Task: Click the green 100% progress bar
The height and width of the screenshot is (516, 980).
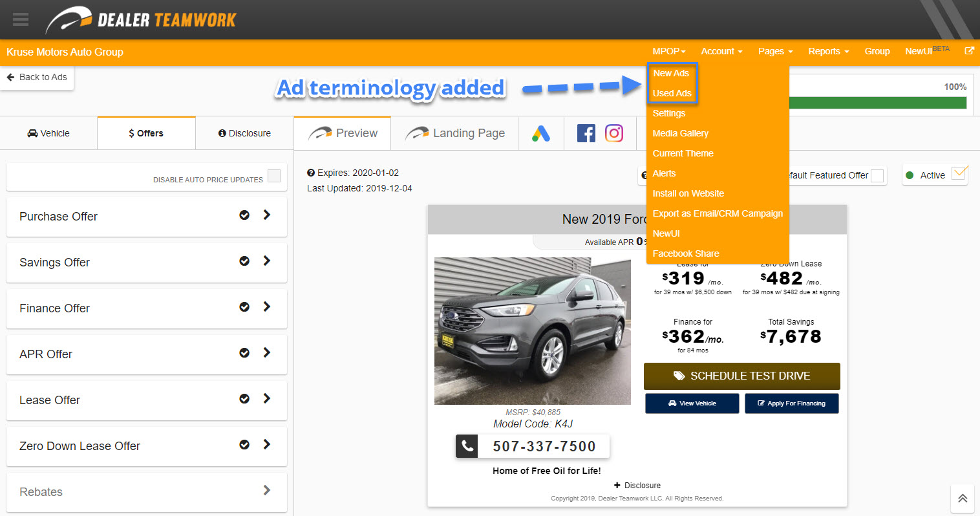Action: [877, 103]
